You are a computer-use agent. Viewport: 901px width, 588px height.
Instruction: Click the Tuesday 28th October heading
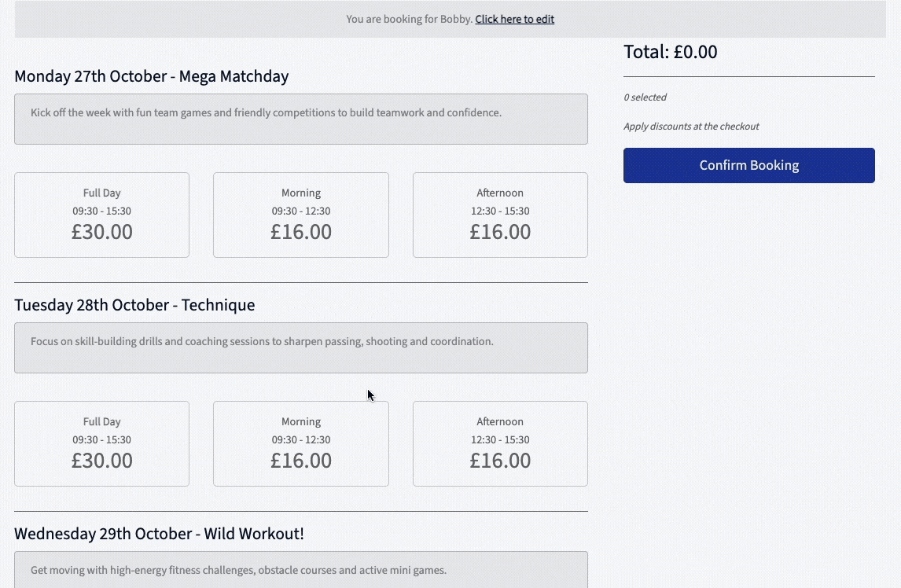pyautogui.click(x=134, y=305)
